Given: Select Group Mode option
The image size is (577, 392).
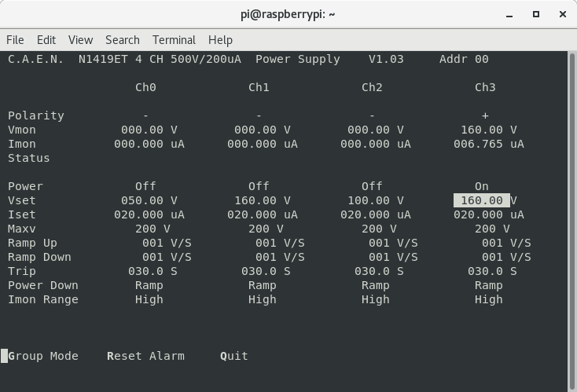Looking at the screenshot, I should pos(43,356).
